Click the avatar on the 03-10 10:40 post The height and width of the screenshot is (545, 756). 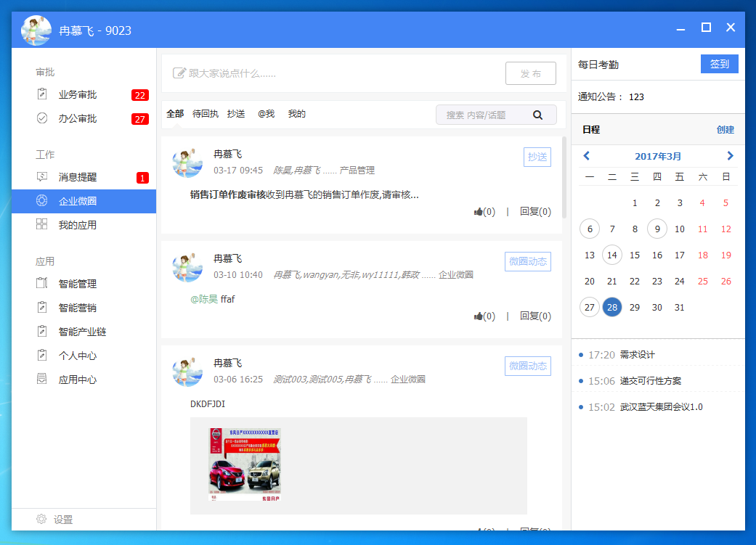[187, 268]
